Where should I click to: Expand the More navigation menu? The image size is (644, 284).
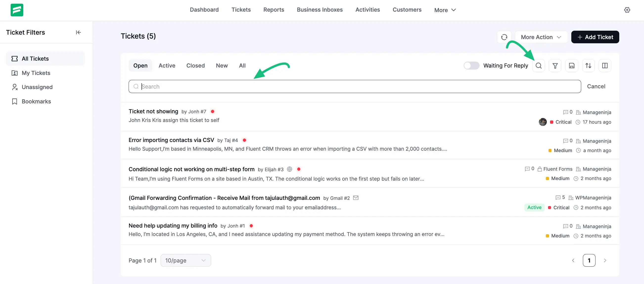pos(445,10)
